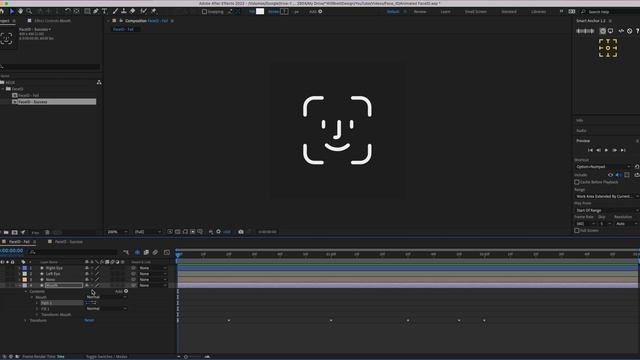Select the Zoom magnifier tool
This screenshot has height=360, width=640.
29,11
